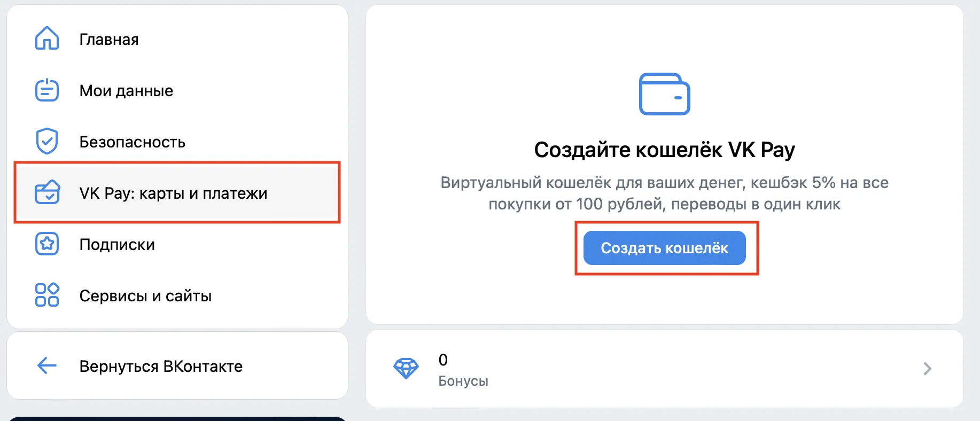
Task: Open the Подписки section
Action: coord(117,245)
